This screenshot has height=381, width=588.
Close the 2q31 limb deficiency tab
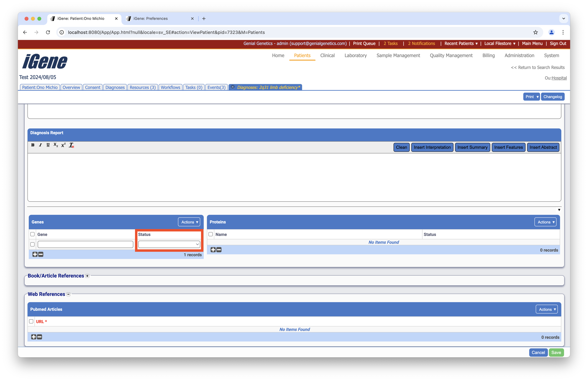(232, 87)
